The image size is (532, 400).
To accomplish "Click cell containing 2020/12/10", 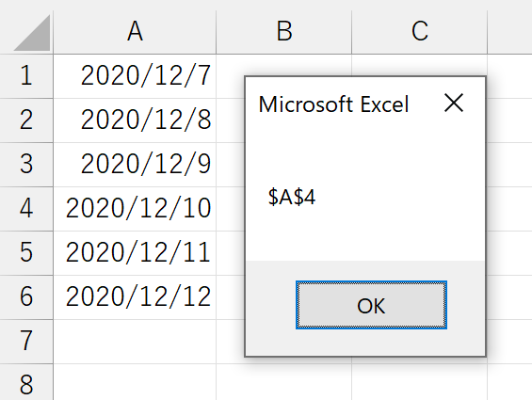I will (x=135, y=209).
